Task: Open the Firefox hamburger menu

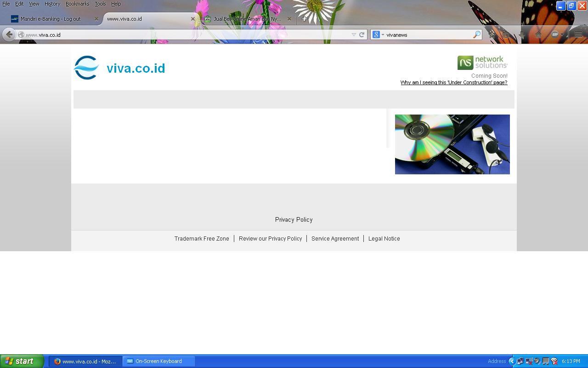Action: [x=578, y=34]
